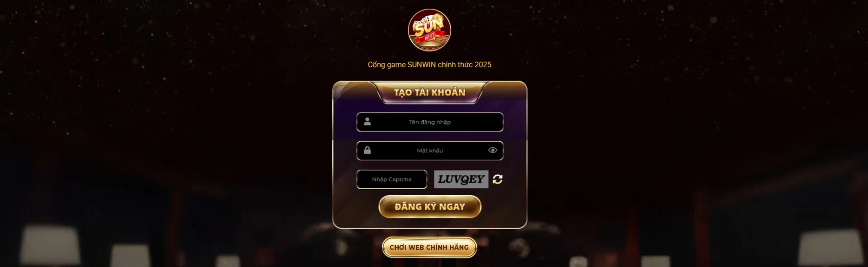The width and height of the screenshot is (868, 267).
Task: Click the 'ĐĂNG KÝ NGAY' register button
Action: pyautogui.click(x=430, y=206)
